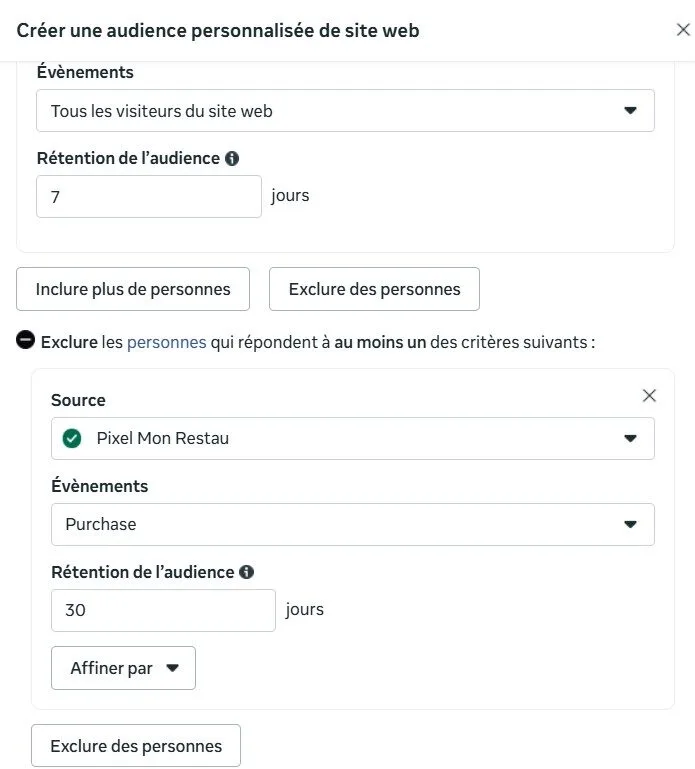Viewport: 695px width, 769px height.
Task: Click the caret arrow in the Source field
Action: tap(630, 438)
